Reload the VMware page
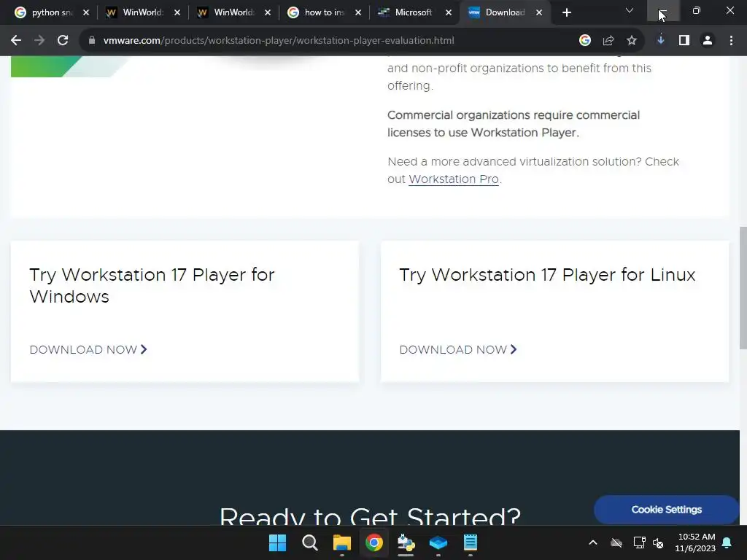747x560 pixels. (x=63, y=41)
